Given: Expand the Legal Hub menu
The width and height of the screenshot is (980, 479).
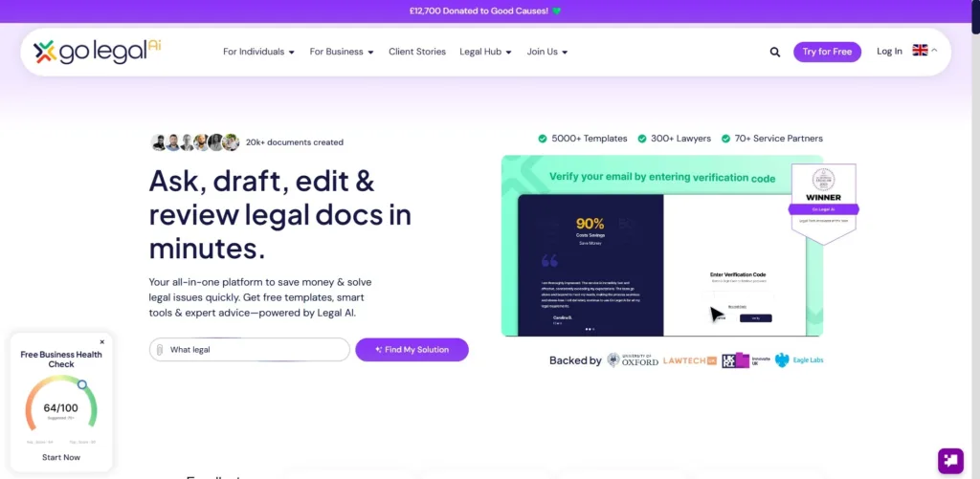Looking at the screenshot, I should [x=485, y=52].
